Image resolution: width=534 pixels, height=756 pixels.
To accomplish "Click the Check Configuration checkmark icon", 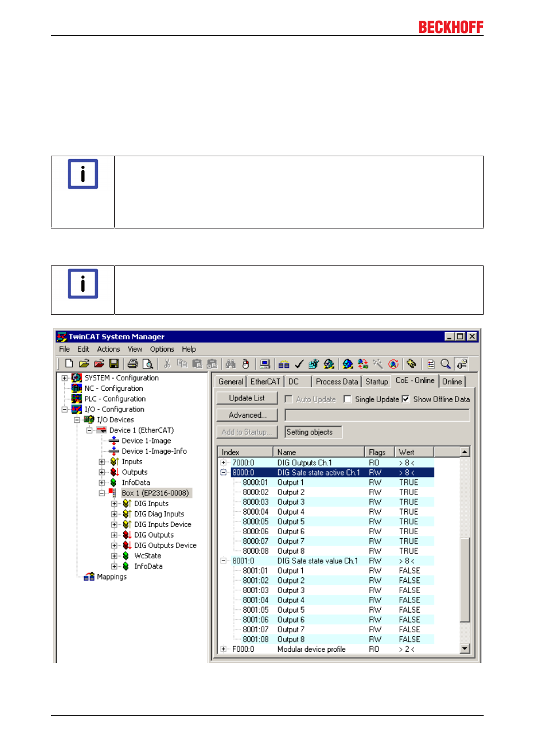I will point(299,364).
